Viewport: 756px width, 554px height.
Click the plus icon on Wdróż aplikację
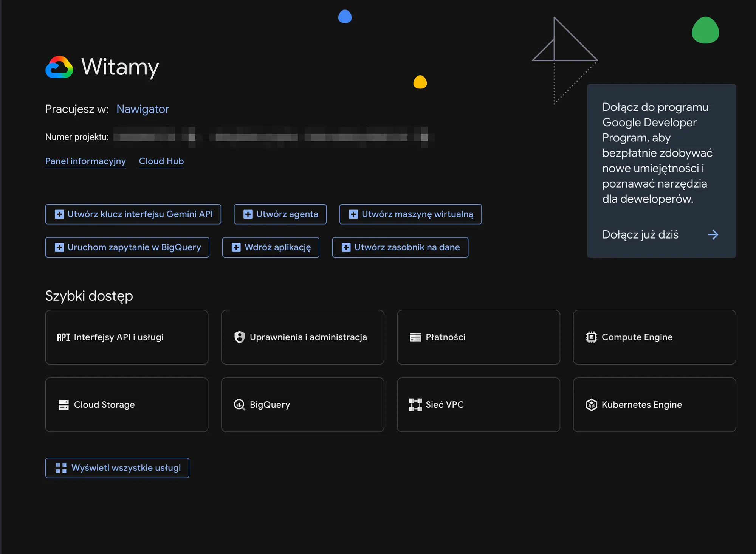coord(236,248)
